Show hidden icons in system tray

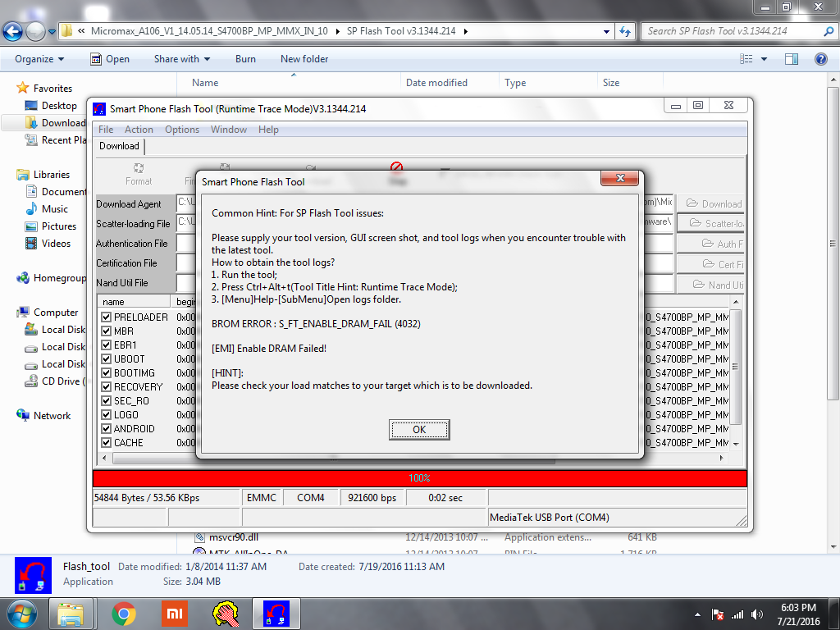[697, 614]
